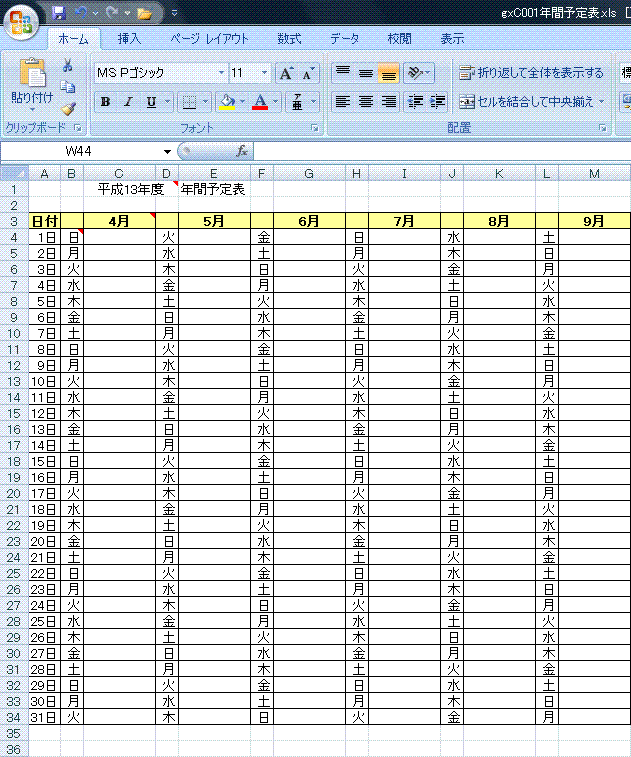Open a file with the folder icon

(144, 14)
